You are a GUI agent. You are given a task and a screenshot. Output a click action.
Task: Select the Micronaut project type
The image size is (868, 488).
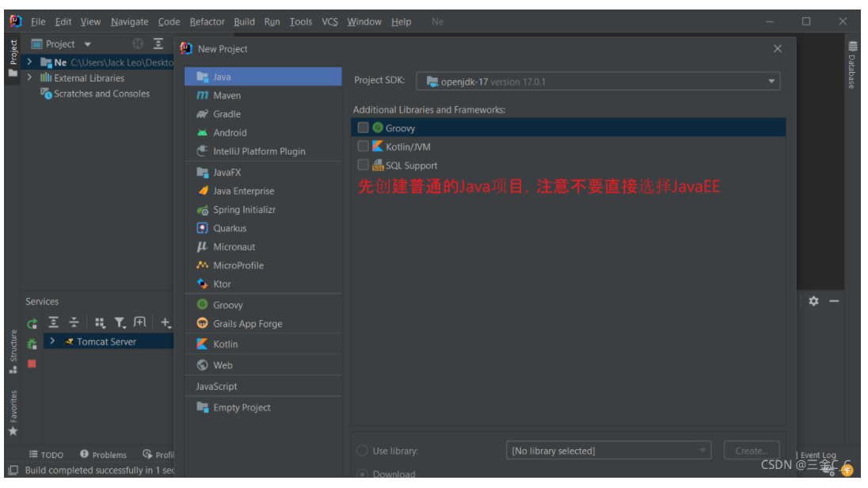click(x=263, y=246)
